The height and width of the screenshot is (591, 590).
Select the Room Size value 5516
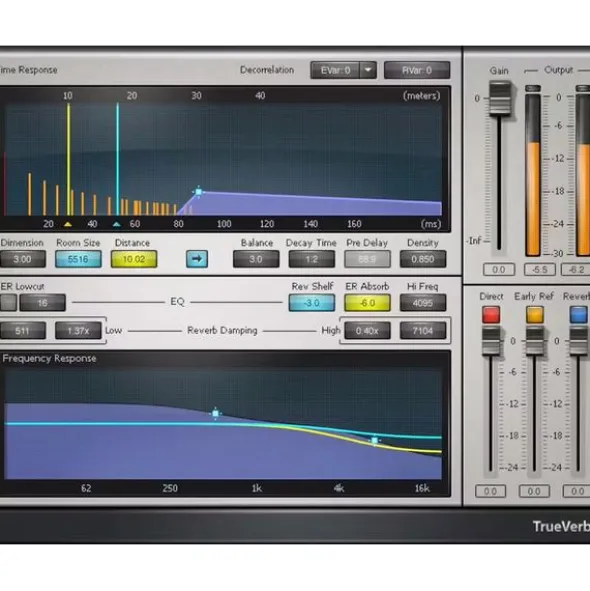pyautogui.click(x=78, y=259)
